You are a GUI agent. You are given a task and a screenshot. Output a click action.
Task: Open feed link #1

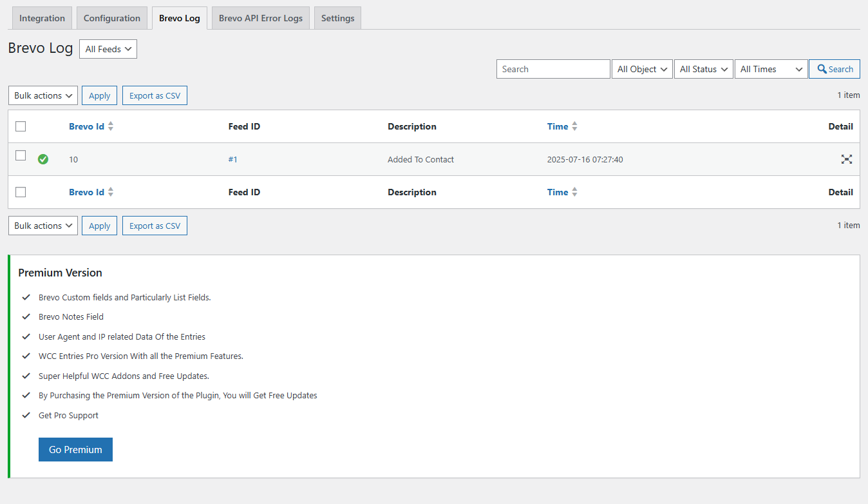pos(232,159)
